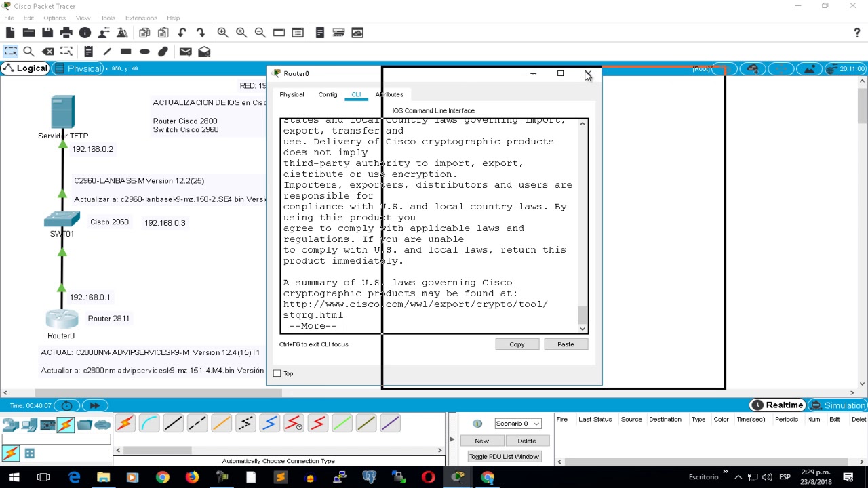Select the Network Devices category icon
This screenshot has height=488, width=868.
pyautogui.click(x=10, y=426)
